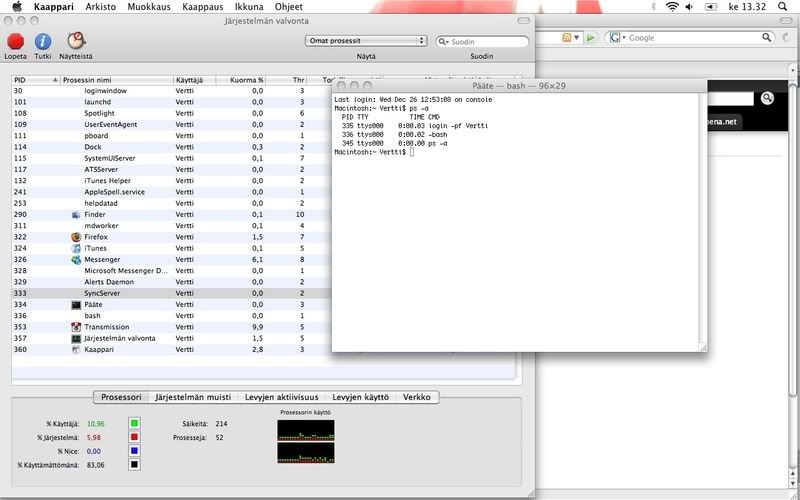Viewport: 800px width, 500px height.
Task: Sort by Kuorma % column header
Action: click(240, 80)
